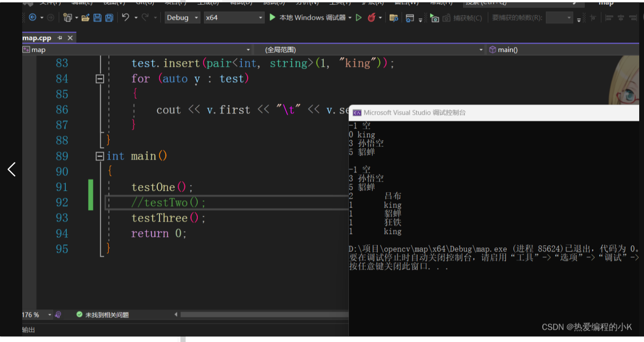Click the Open File folder icon
644x342 pixels.
(x=85, y=17)
